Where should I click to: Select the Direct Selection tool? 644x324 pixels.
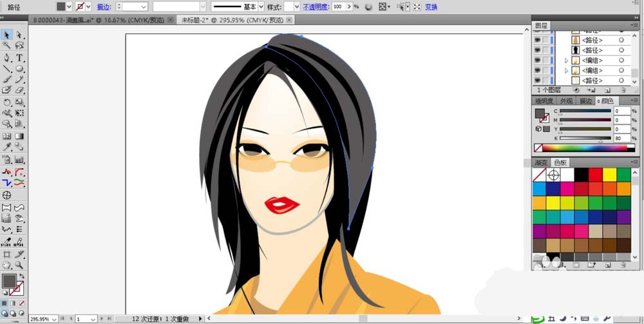click(x=19, y=35)
